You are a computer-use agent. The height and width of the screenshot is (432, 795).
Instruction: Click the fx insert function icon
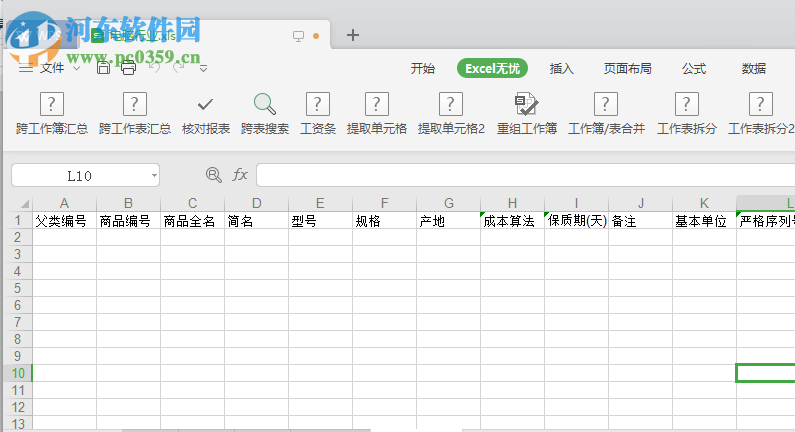point(240,175)
